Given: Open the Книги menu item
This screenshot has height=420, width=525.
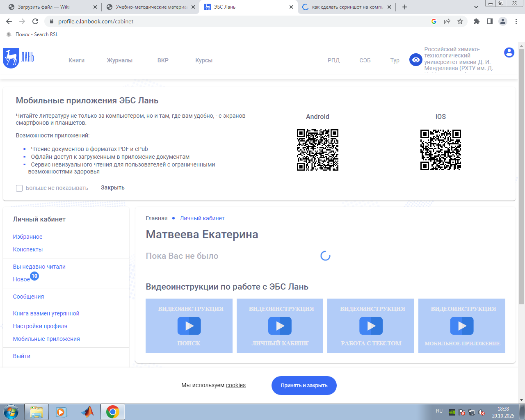Looking at the screenshot, I should 76,60.
